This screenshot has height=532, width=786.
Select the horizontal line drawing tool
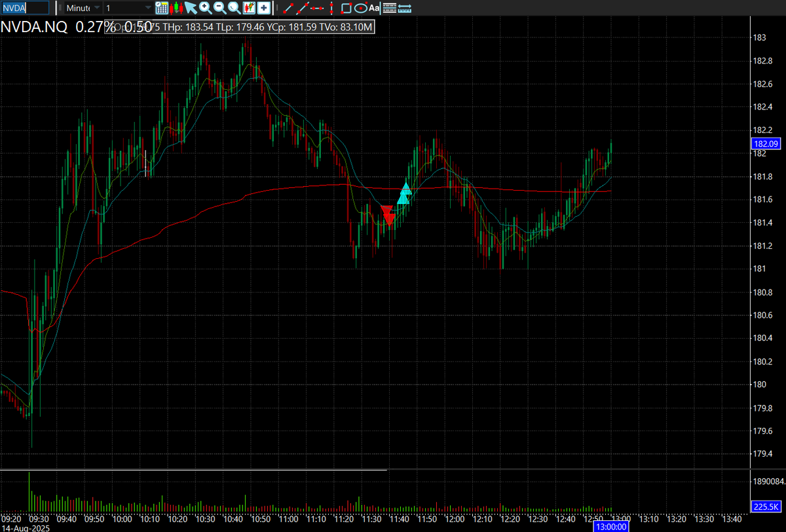[x=316, y=8]
